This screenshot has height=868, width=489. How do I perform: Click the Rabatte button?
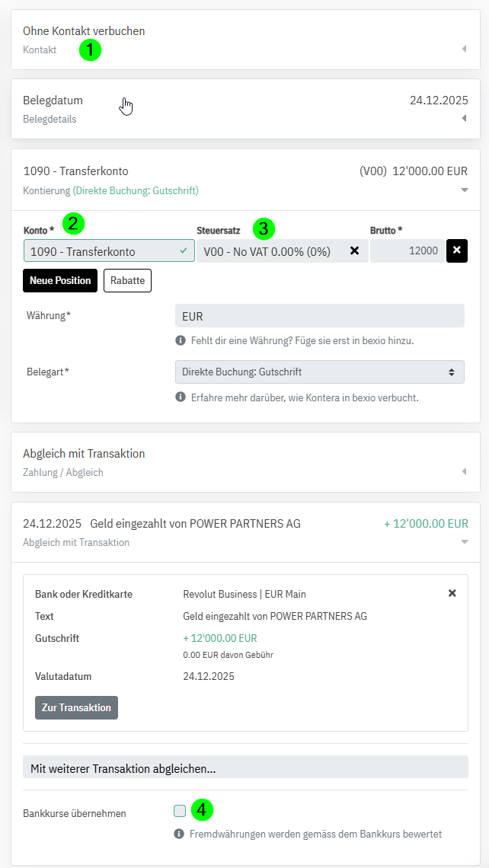point(127,280)
